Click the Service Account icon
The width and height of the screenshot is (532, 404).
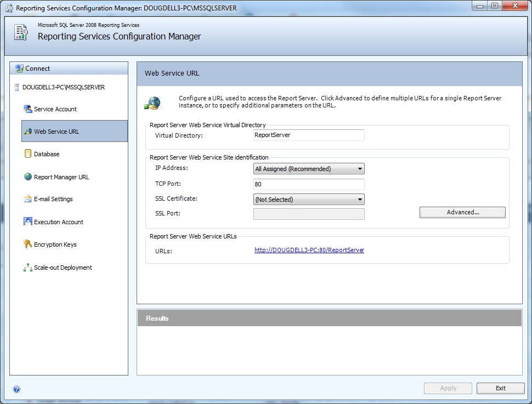28,109
